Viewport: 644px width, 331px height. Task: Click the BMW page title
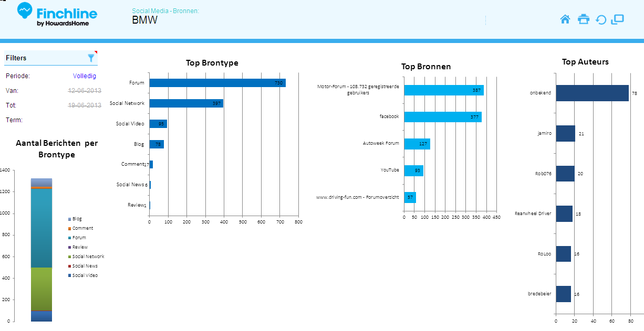[x=145, y=20]
